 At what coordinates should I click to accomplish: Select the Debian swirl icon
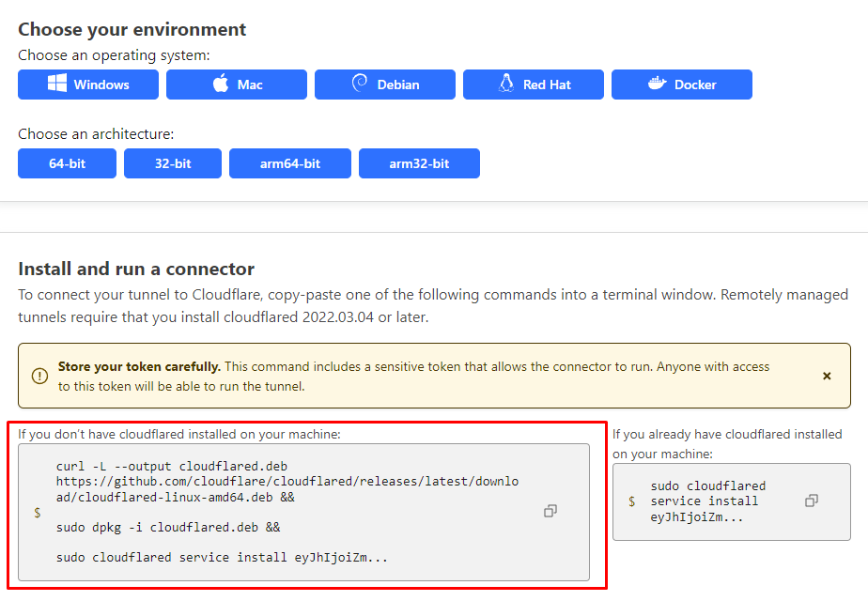pyautogui.click(x=360, y=84)
